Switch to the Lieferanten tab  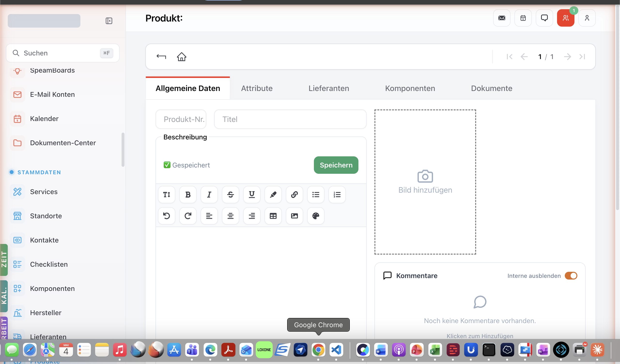click(329, 88)
